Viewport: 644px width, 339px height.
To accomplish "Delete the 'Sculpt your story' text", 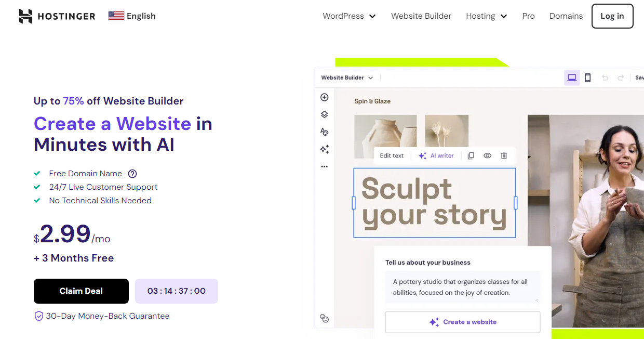I will (x=504, y=155).
